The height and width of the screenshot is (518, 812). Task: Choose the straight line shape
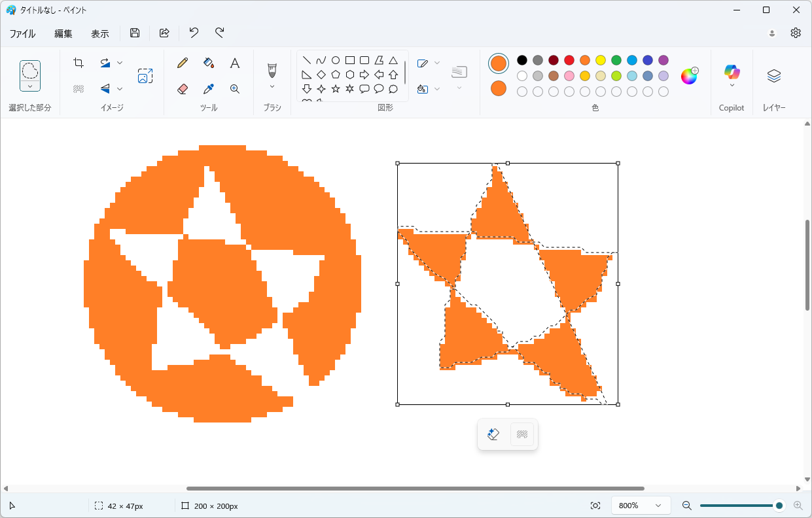(x=307, y=60)
